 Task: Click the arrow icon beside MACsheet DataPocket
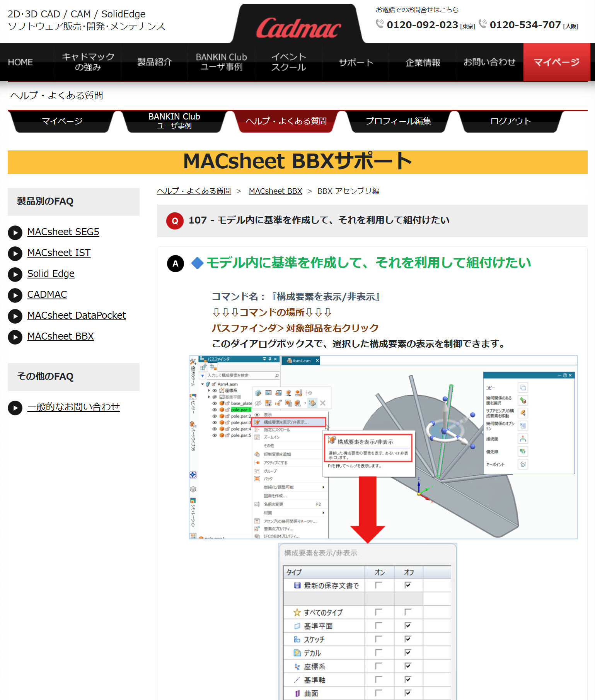tap(15, 316)
